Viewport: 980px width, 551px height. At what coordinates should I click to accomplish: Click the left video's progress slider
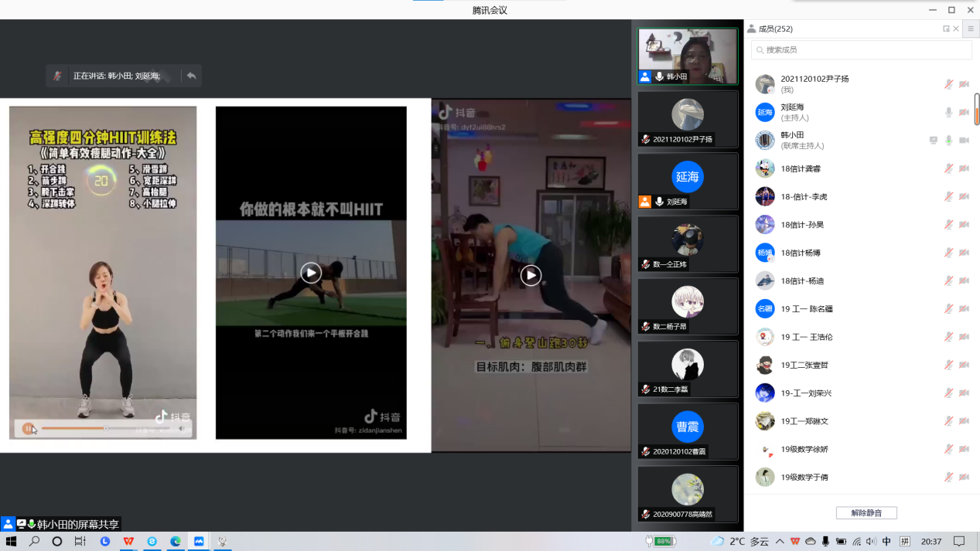point(106,428)
